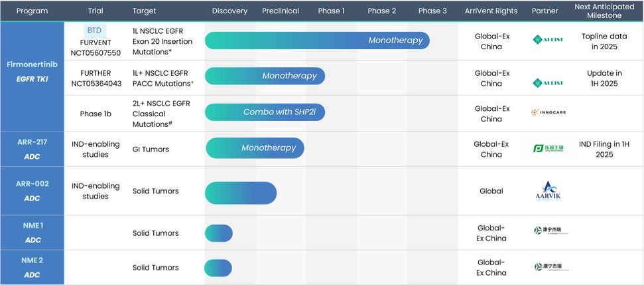Image resolution: width=644 pixels, height=285 pixels.
Task: Click the partner logo in the NME 2 row
Action: pos(550,267)
